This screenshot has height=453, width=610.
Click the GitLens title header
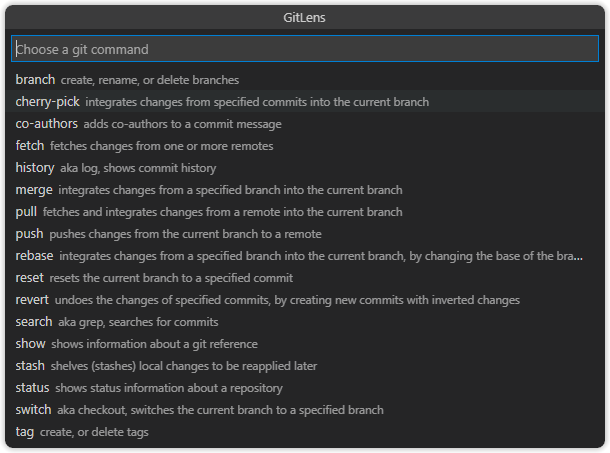(x=304, y=18)
